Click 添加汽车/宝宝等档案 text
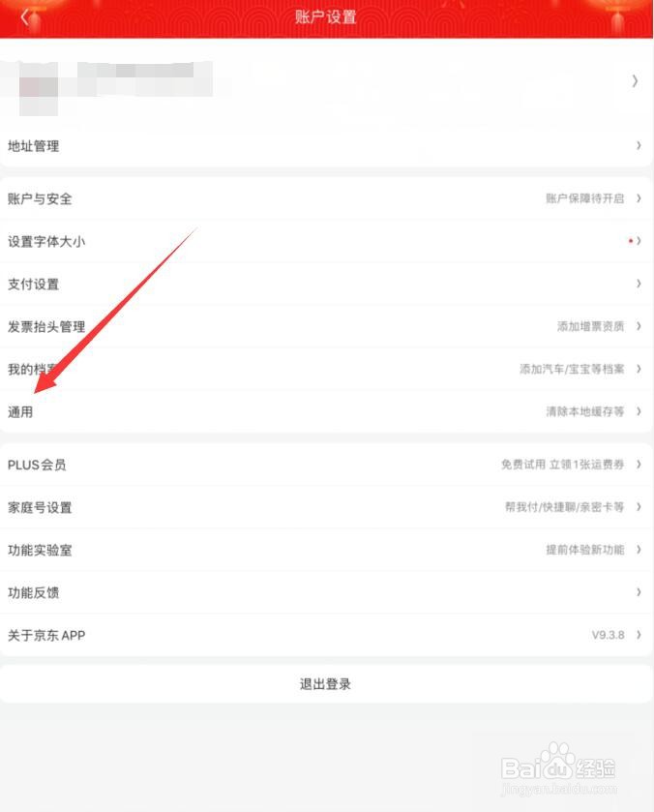This screenshot has width=654, height=812. 572,369
